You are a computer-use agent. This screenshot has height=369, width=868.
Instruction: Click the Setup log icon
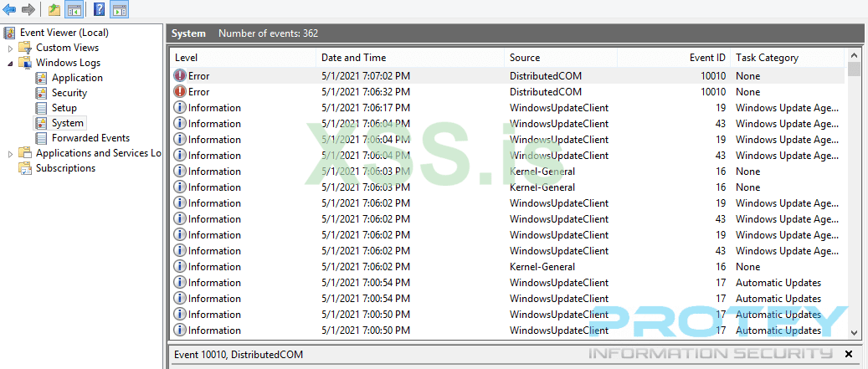click(x=41, y=108)
